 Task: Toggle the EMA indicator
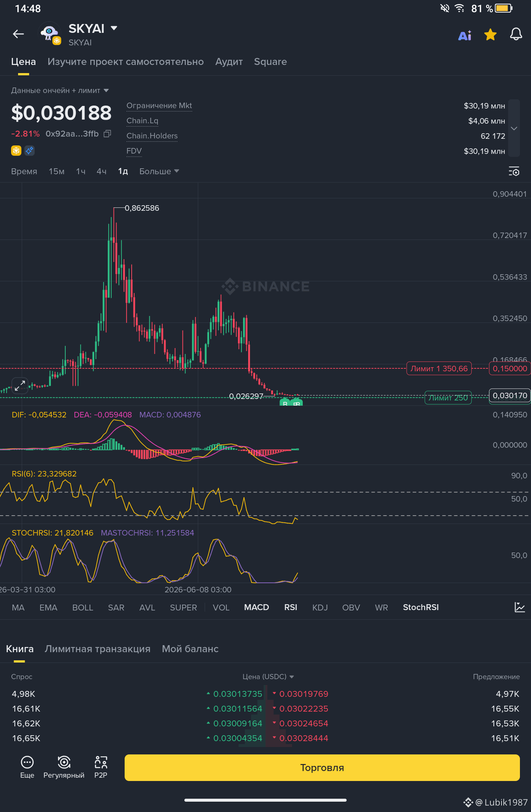[x=48, y=608]
